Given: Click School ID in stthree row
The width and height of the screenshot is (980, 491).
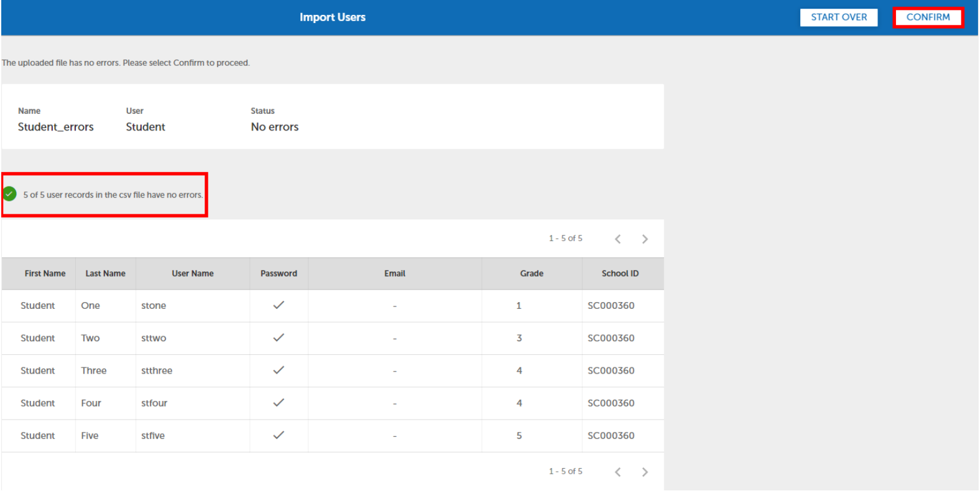Looking at the screenshot, I should (611, 370).
